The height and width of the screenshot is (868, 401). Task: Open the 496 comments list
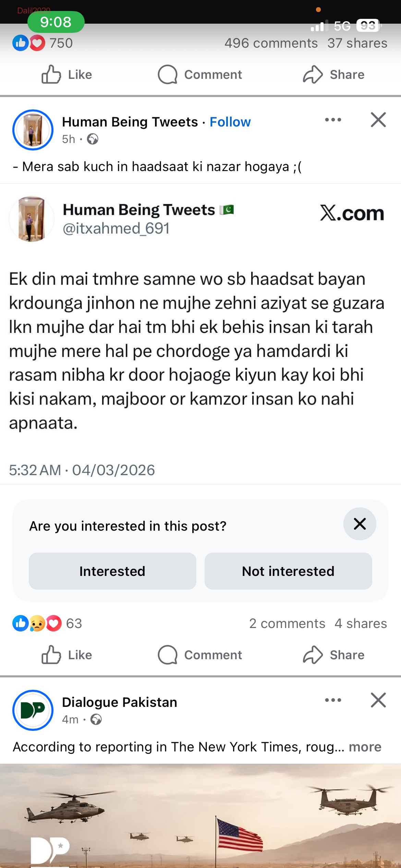pyautogui.click(x=271, y=43)
